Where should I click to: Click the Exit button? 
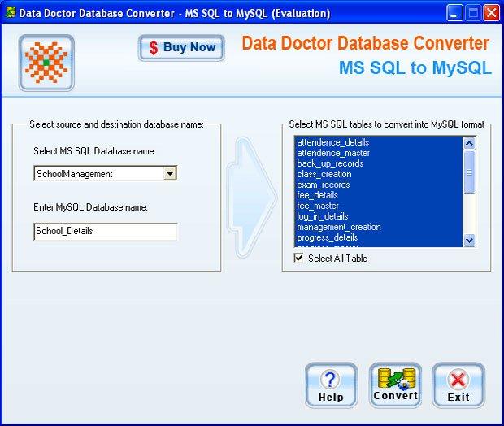458,385
